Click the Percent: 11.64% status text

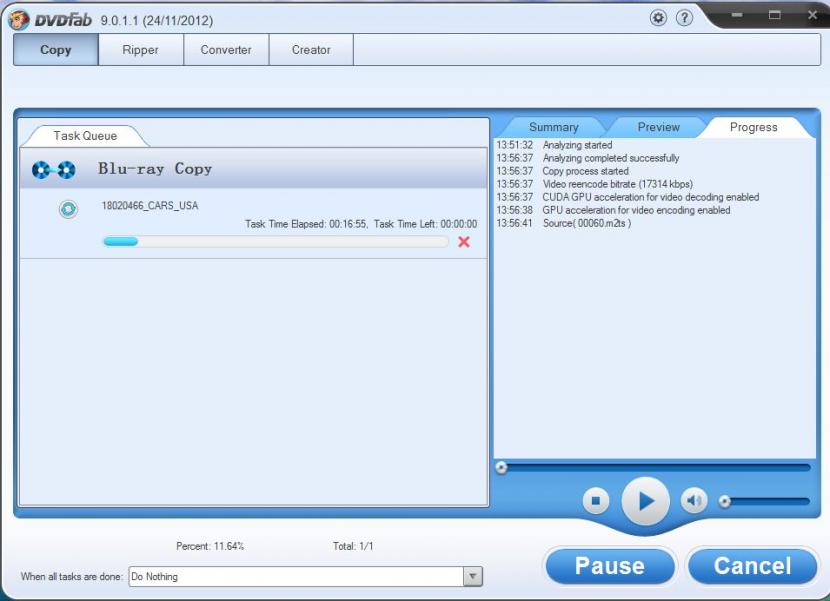(x=210, y=546)
